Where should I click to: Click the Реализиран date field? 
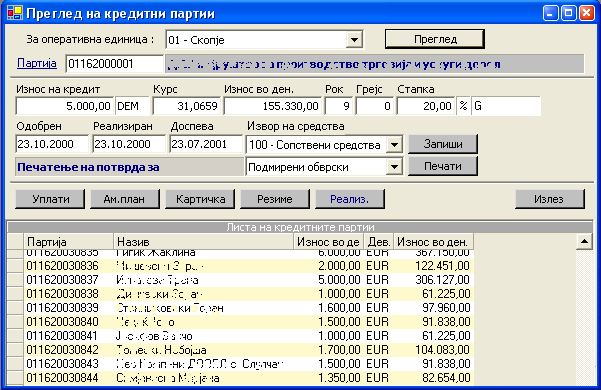tap(129, 144)
